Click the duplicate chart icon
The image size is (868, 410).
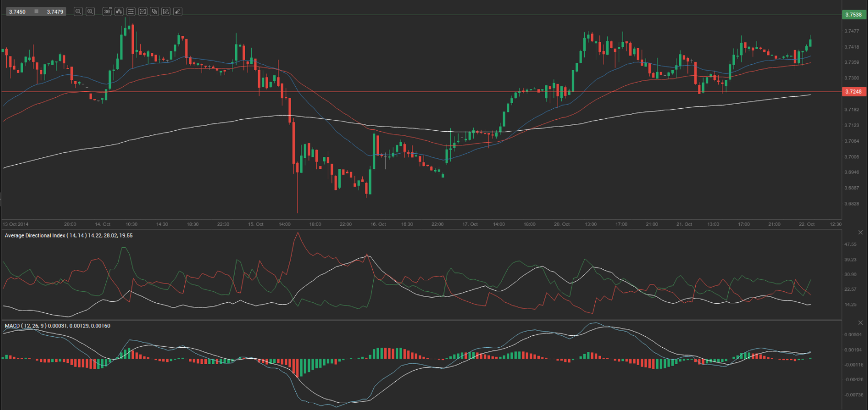[x=154, y=12]
